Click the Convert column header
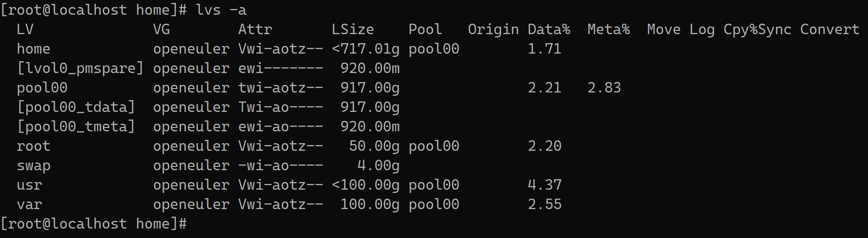Screen dimensions: 868x238 830,29
